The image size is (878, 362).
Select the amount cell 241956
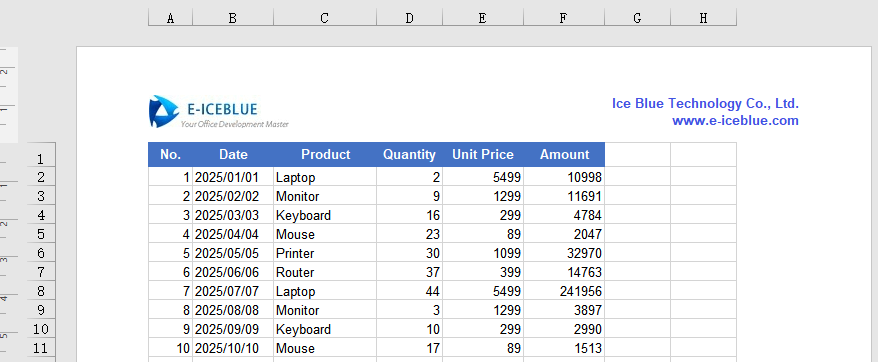pyautogui.click(x=564, y=291)
